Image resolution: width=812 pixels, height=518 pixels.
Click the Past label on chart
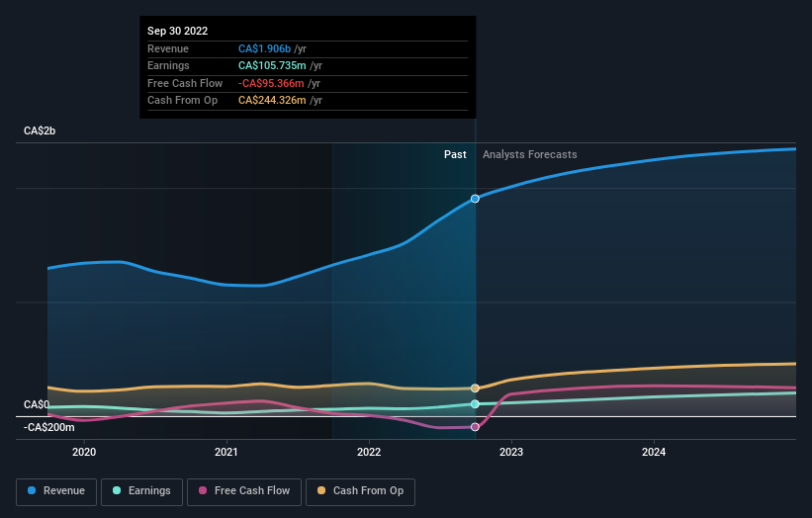[x=455, y=154]
